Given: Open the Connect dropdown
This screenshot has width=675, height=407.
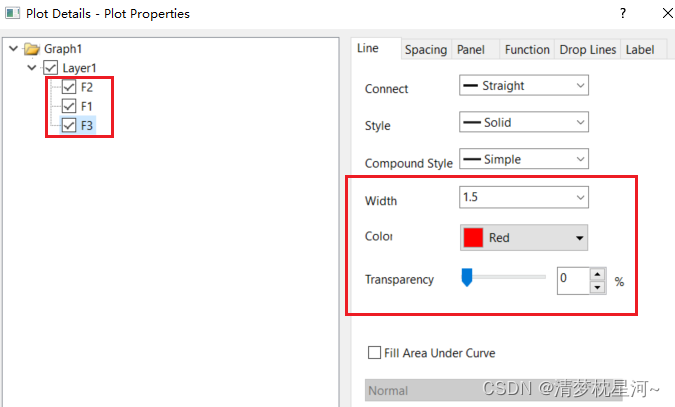Looking at the screenshot, I should point(523,86).
